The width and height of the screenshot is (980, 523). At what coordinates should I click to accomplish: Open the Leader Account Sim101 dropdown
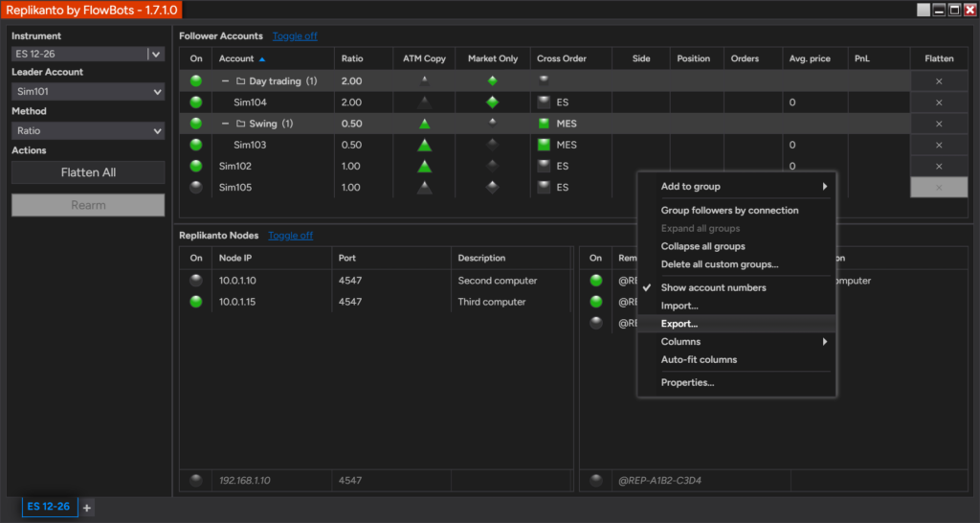click(x=88, y=91)
